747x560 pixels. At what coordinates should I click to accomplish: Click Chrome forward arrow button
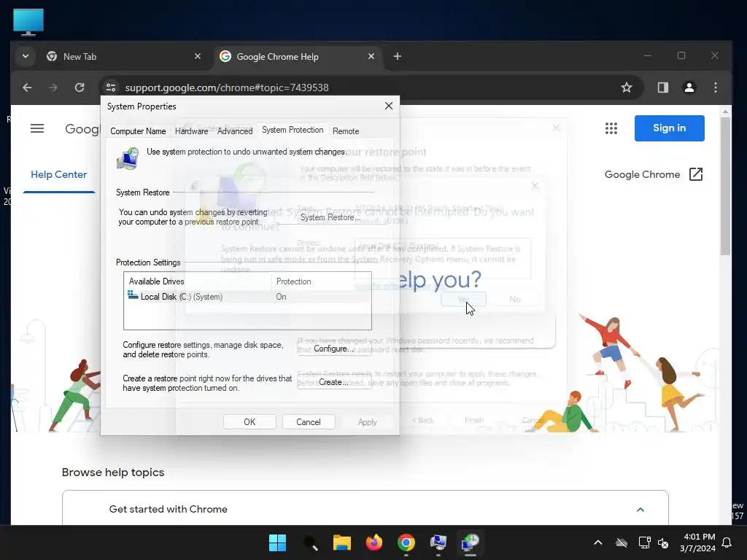[53, 87]
